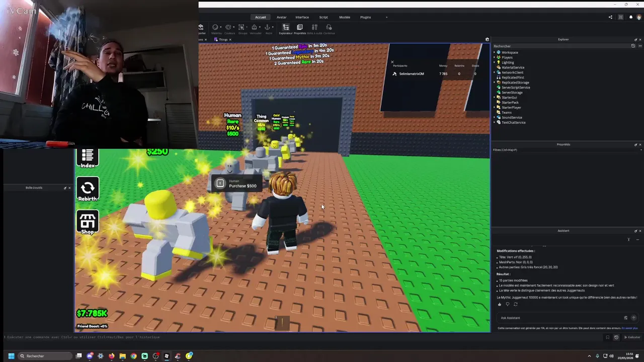Click the command bar history clock icon

pos(616,337)
